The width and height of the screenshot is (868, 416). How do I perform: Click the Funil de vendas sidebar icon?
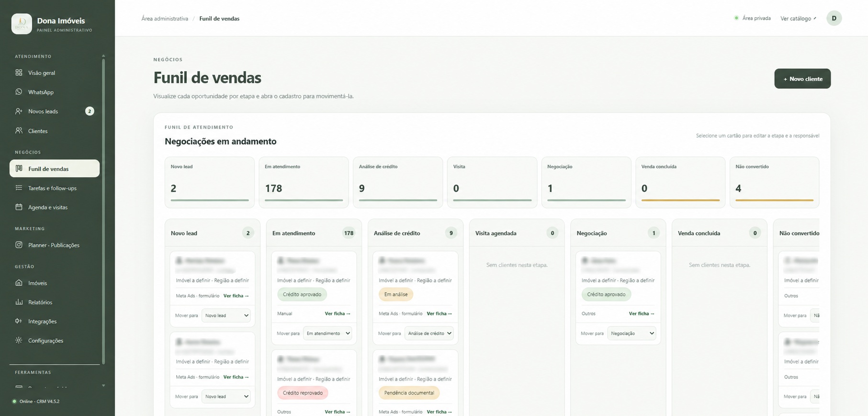point(19,169)
